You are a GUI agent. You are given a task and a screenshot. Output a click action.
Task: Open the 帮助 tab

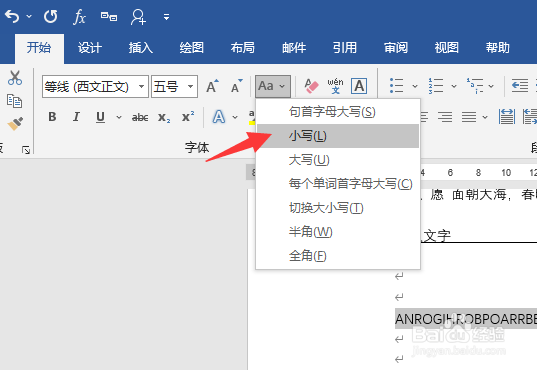[x=498, y=48]
